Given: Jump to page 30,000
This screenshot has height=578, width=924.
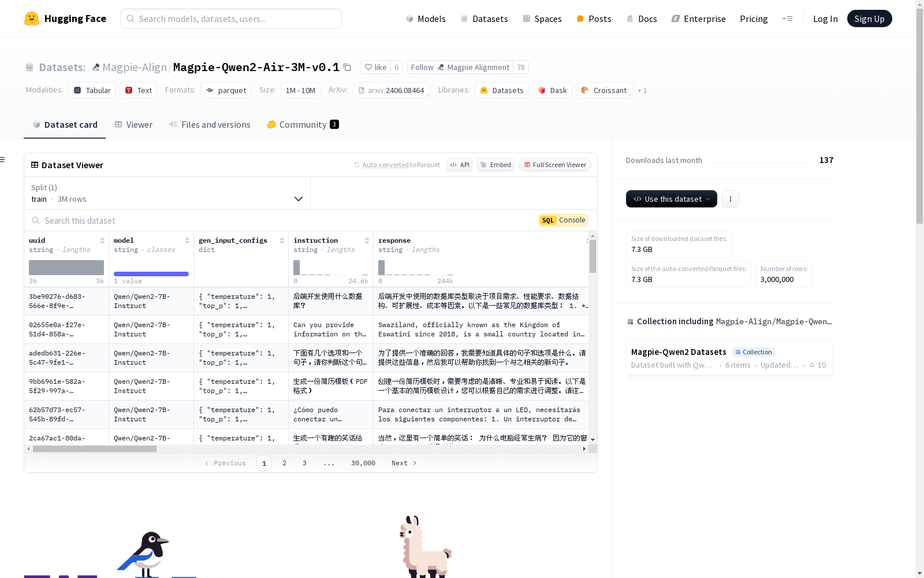Looking at the screenshot, I should (x=363, y=463).
